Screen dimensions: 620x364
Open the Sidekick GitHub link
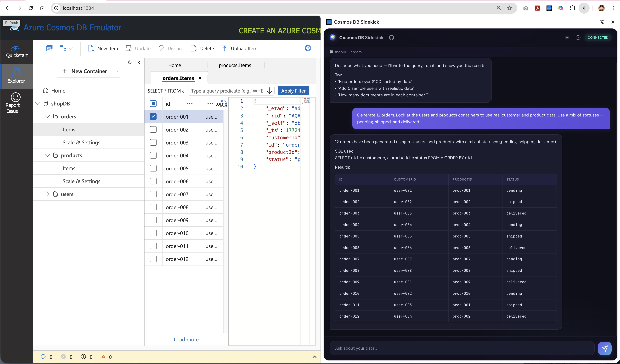(391, 37)
